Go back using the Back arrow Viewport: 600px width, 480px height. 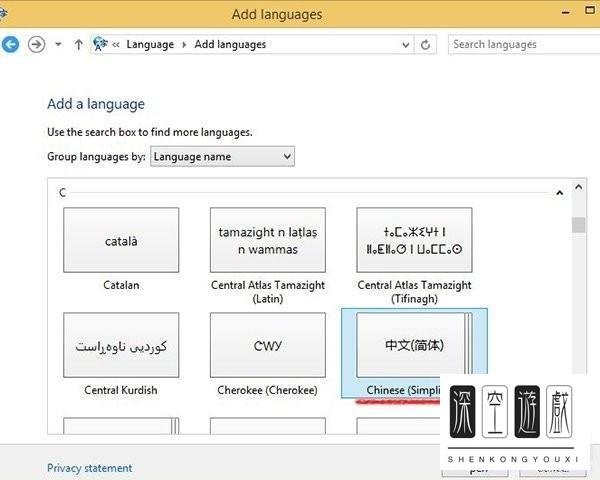(10, 44)
